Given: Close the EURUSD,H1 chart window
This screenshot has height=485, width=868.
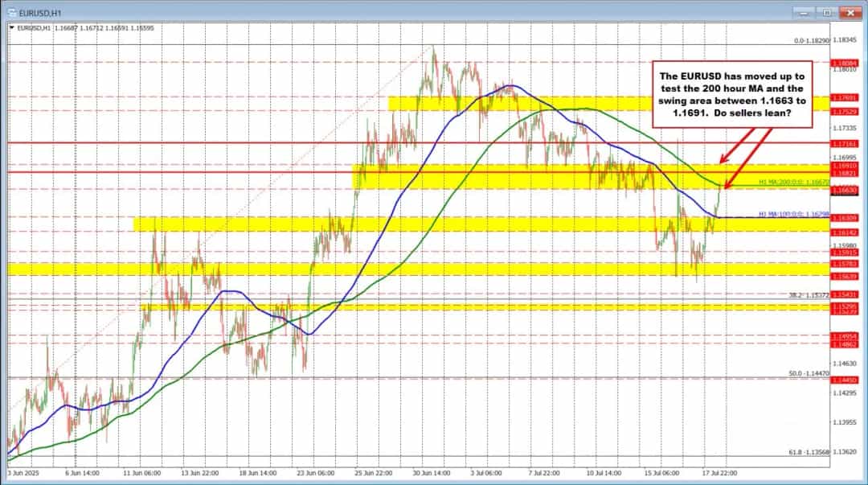Looking at the screenshot, I should 850,13.
